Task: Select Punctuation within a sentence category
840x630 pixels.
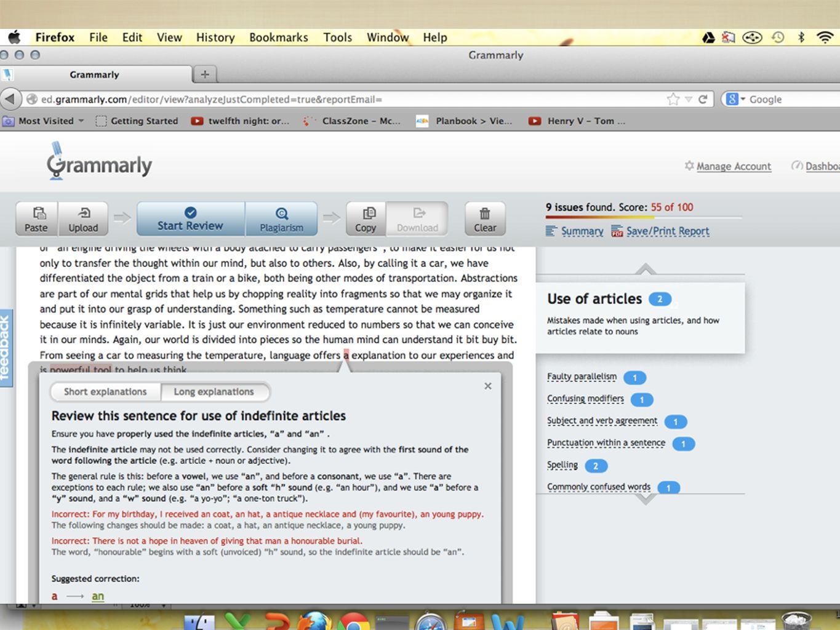Action: tap(606, 443)
